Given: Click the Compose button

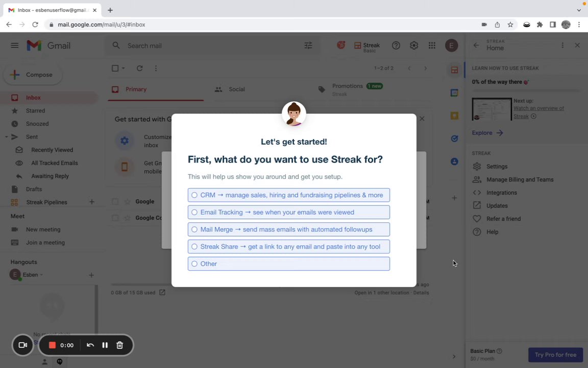Looking at the screenshot, I should 33,75.
